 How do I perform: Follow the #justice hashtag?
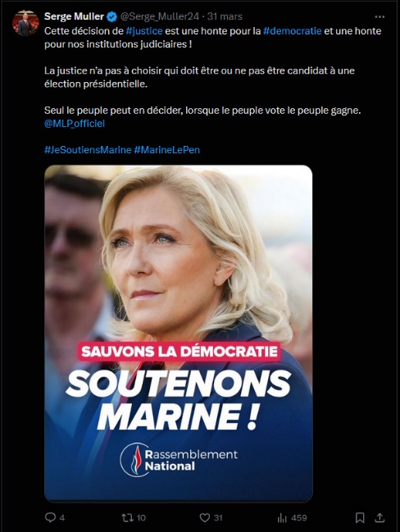tap(144, 31)
